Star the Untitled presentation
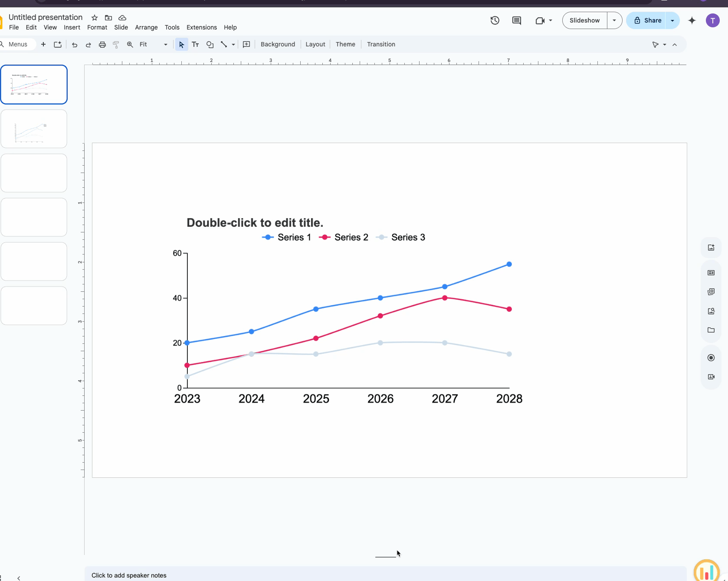Viewport: 728px width, 581px height. pyautogui.click(x=95, y=18)
